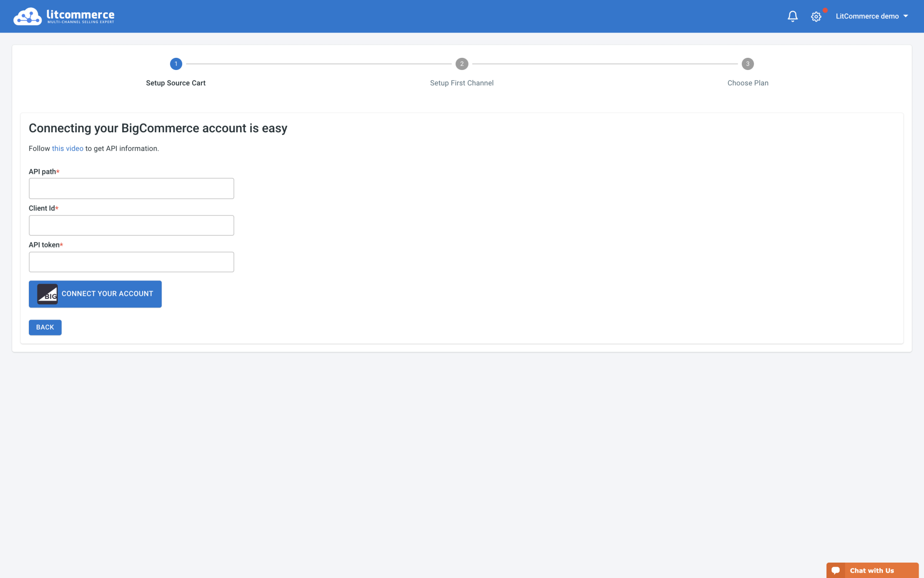Click the 'API token' field label
Screen dimensions: 924x578
coord(46,245)
